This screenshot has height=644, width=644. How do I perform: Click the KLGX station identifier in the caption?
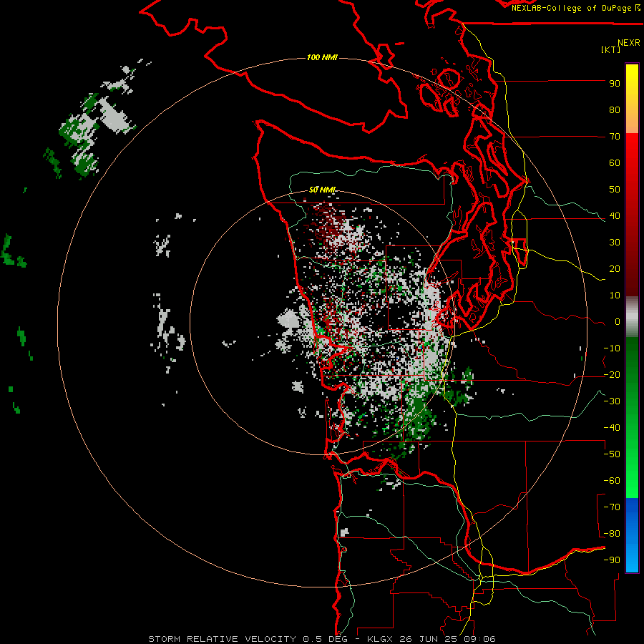click(381, 639)
